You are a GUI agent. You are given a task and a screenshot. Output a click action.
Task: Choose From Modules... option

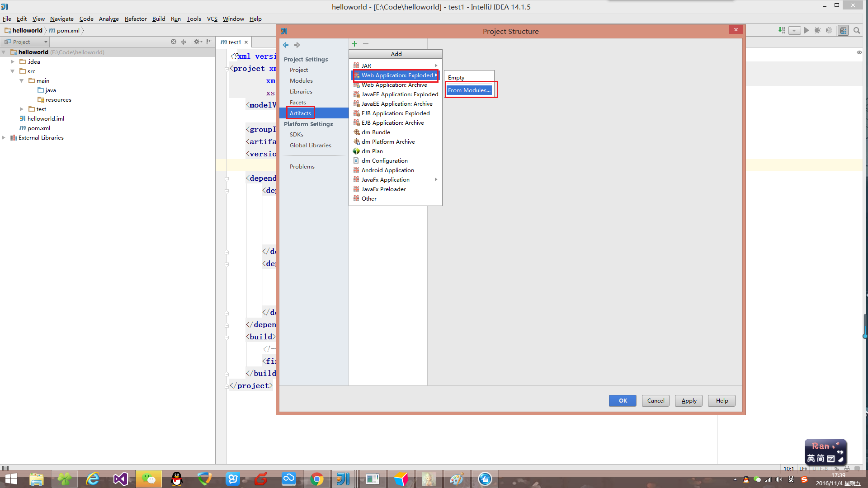tap(469, 90)
